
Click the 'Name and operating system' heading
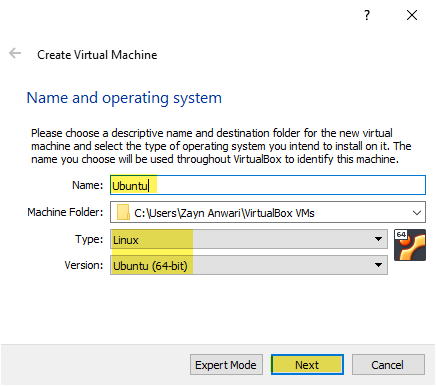(x=124, y=98)
